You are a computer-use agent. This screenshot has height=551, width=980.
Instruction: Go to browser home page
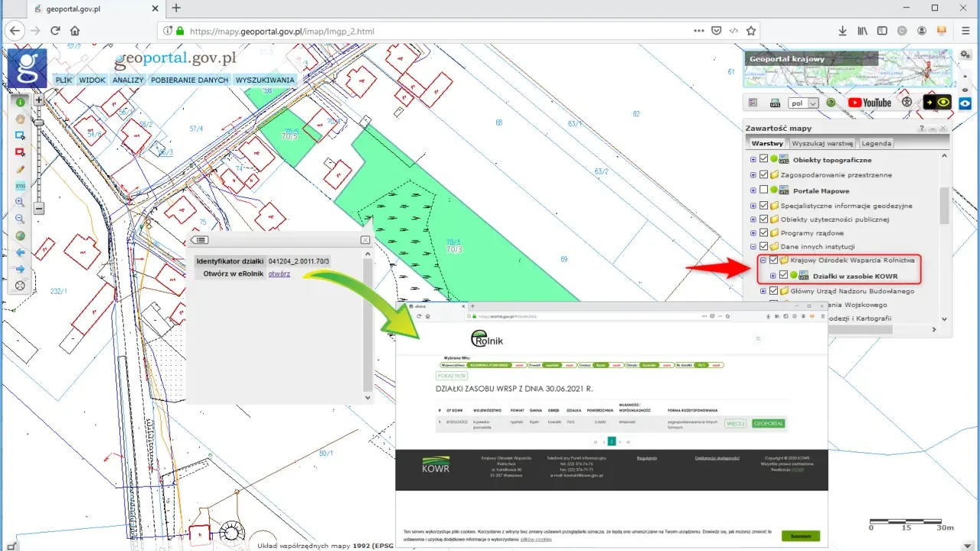[x=75, y=31]
